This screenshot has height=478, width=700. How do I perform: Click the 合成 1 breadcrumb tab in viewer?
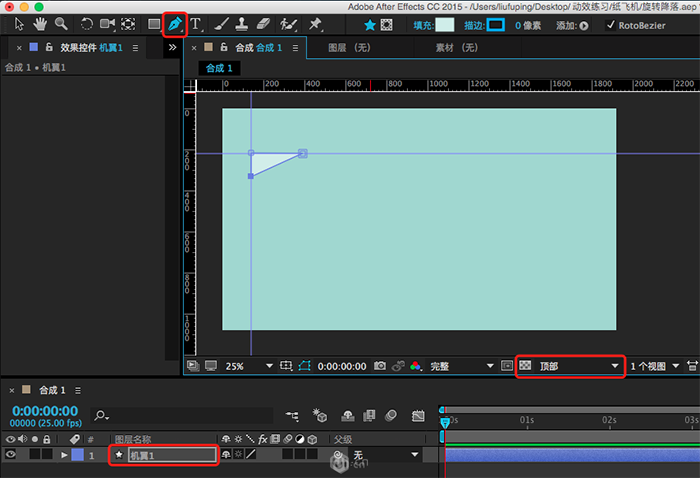[x=219, y=68]
